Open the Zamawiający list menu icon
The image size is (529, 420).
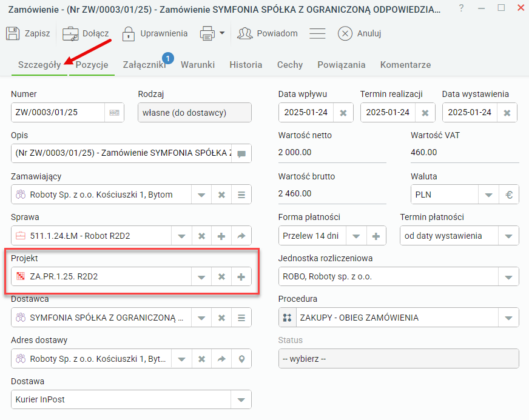point(241,195)
